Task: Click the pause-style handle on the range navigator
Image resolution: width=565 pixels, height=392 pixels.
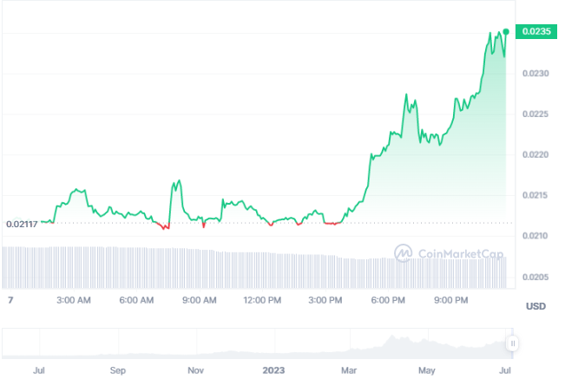Action: pyautogui.click(x=512, y=343)
